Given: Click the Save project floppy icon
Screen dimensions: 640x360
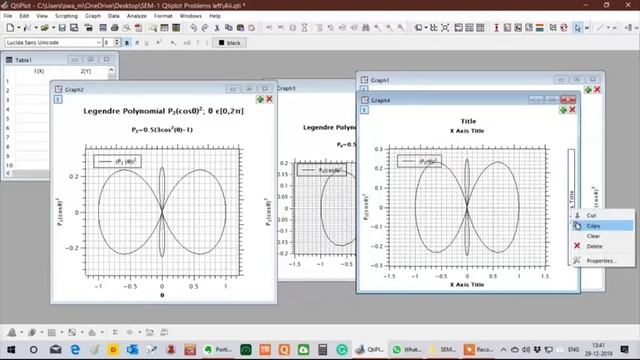Looking at the screenshot, I should click(x=62, y=28).
